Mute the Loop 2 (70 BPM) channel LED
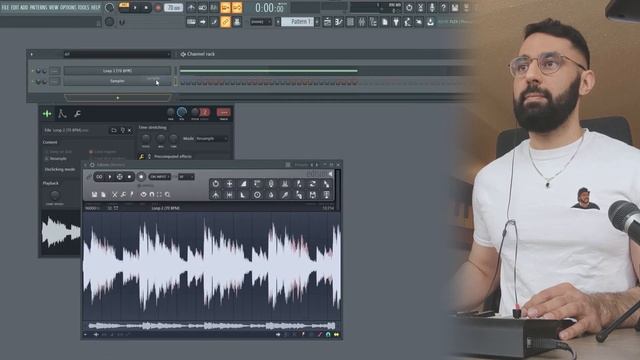This screenshot has height=360, width=640. pos(33,71)
